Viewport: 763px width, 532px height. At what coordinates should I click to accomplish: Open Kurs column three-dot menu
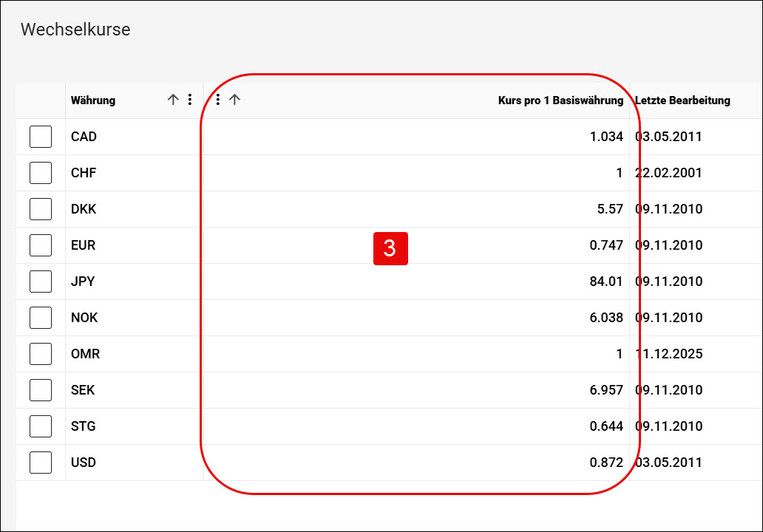pyautogui.click(x=218, y=100)
